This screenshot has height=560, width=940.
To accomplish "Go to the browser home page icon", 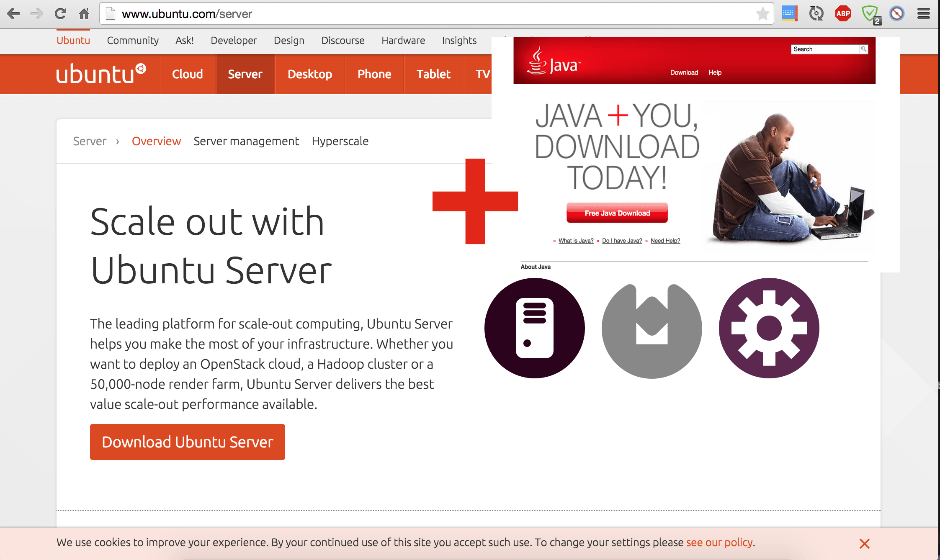I will pyautogui.click(x=84, y=14).
